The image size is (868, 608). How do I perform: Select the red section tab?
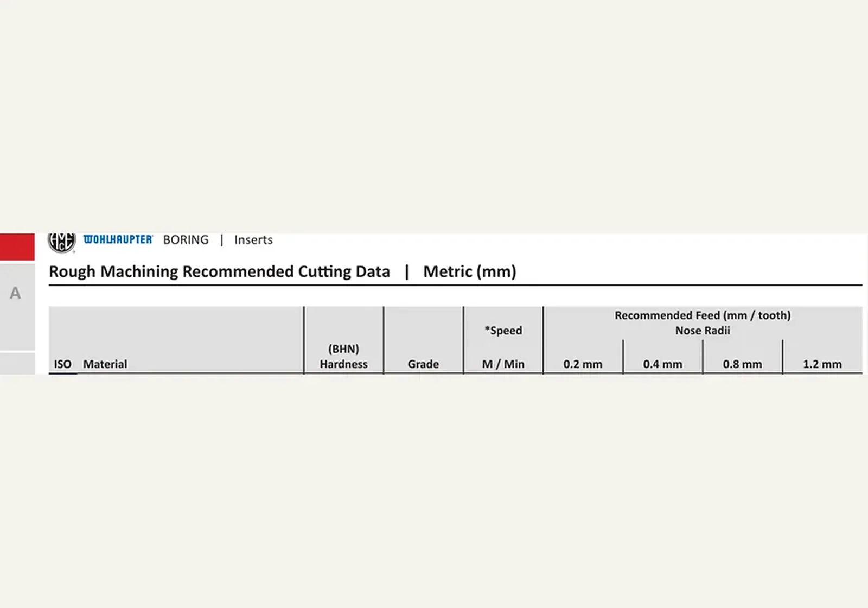coord(17,247)
